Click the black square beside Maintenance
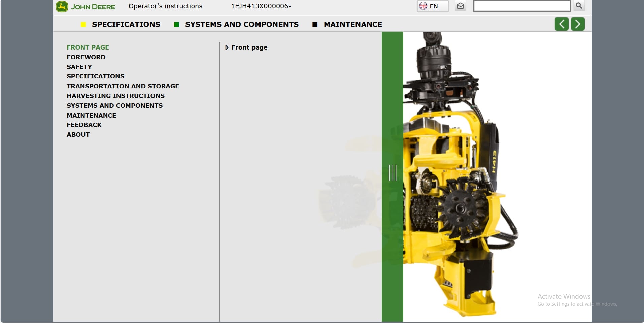The width and height of the screenshot is (644, 323). point(315,25)
